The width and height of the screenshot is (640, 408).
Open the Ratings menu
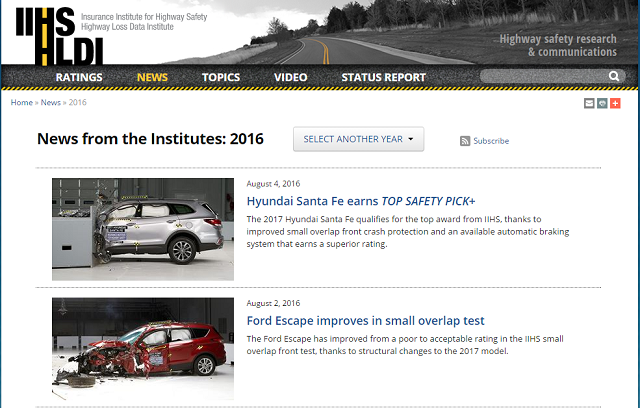[79, 77]
